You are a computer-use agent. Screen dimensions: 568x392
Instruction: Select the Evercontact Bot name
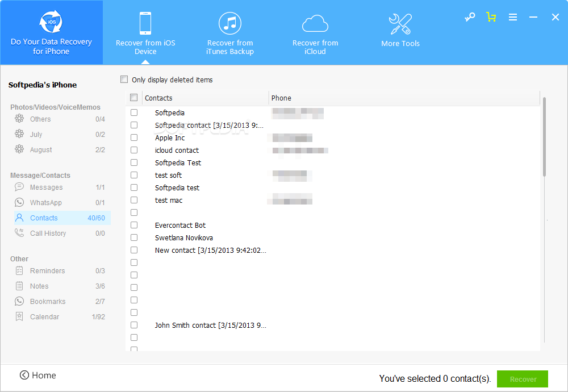point(180,226)
